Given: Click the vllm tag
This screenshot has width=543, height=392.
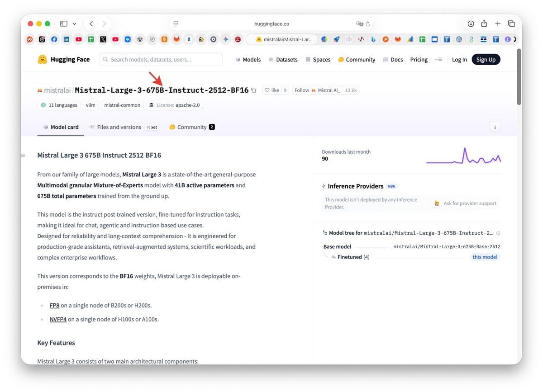Looking at the screenshot, I should point(90,105).
